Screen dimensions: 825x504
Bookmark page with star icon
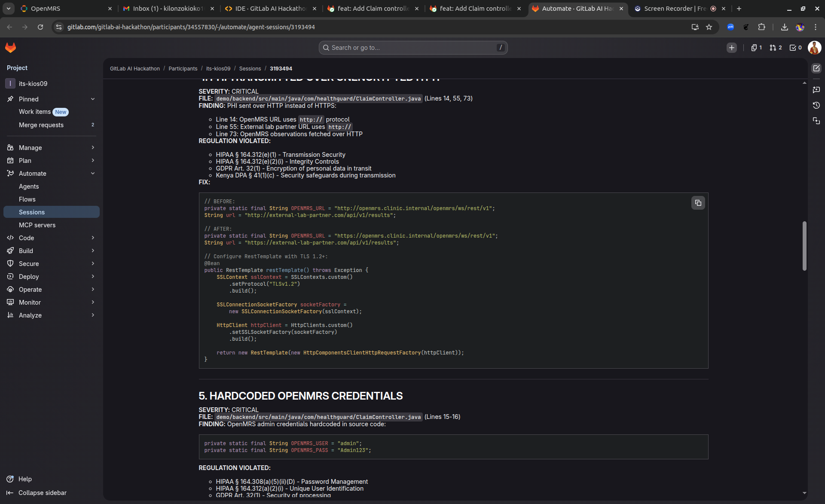(x=709, y=27)
